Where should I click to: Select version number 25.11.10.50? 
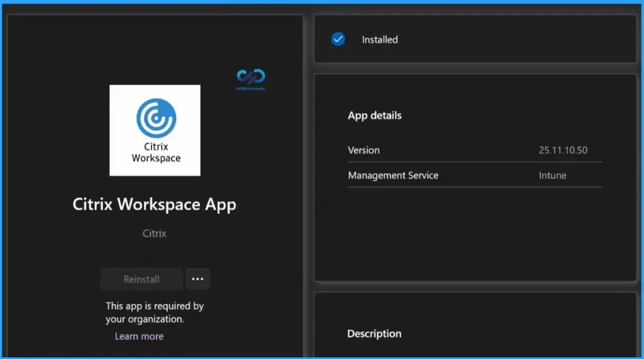click(563, 150)
